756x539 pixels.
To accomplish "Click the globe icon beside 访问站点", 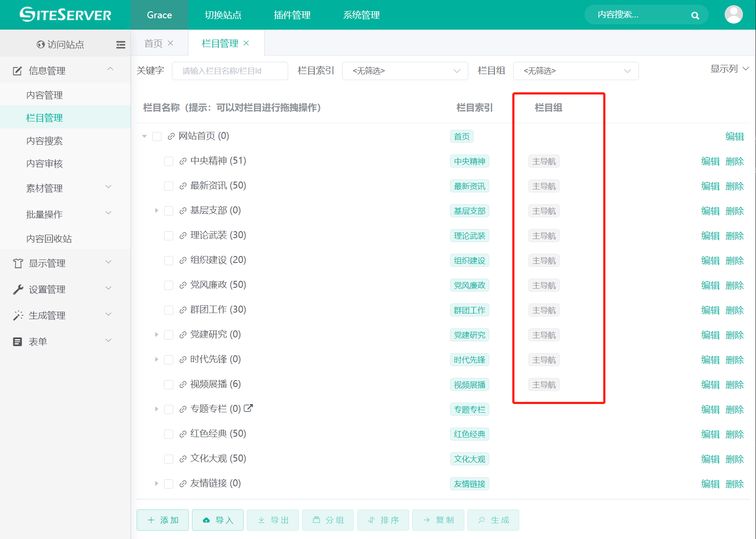I will click(x=40, y=44).
